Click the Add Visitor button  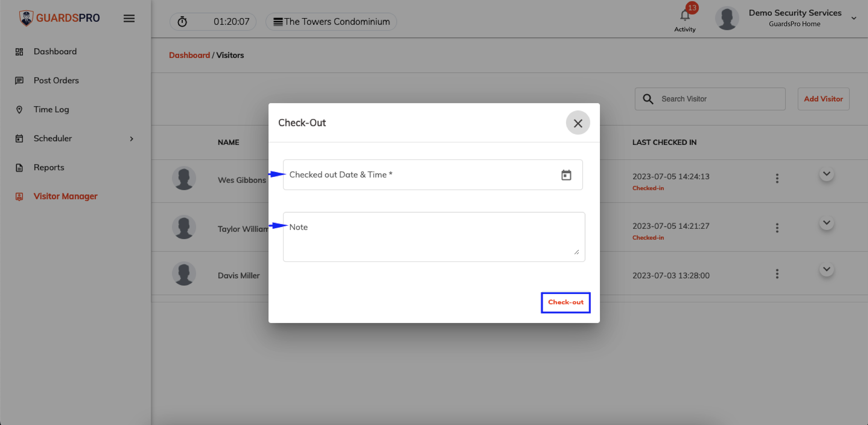click(x=823, y=99)
